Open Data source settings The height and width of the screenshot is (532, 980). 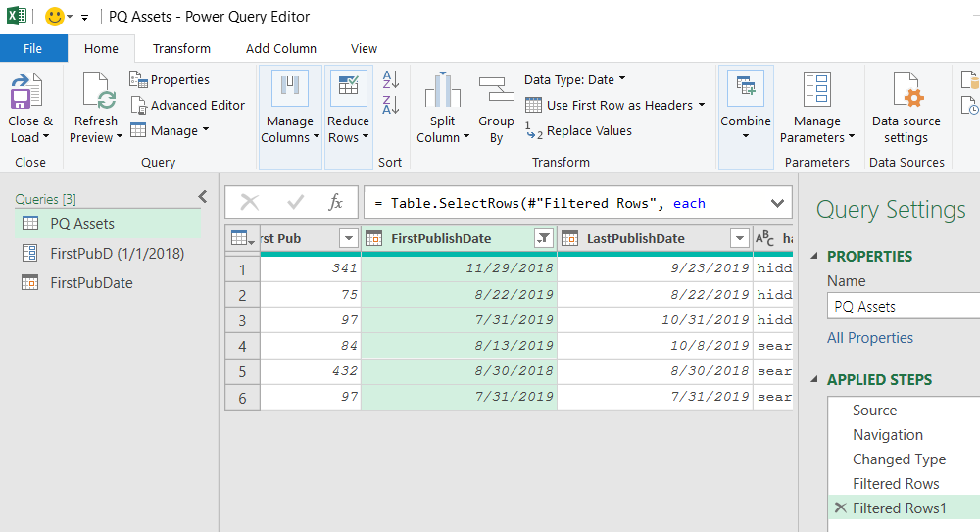906,108
